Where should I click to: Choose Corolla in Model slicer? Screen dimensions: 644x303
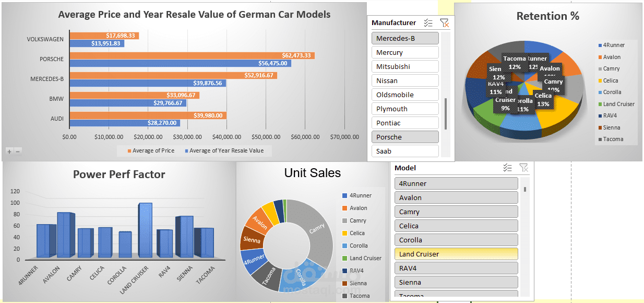click(x=456, y=240)
